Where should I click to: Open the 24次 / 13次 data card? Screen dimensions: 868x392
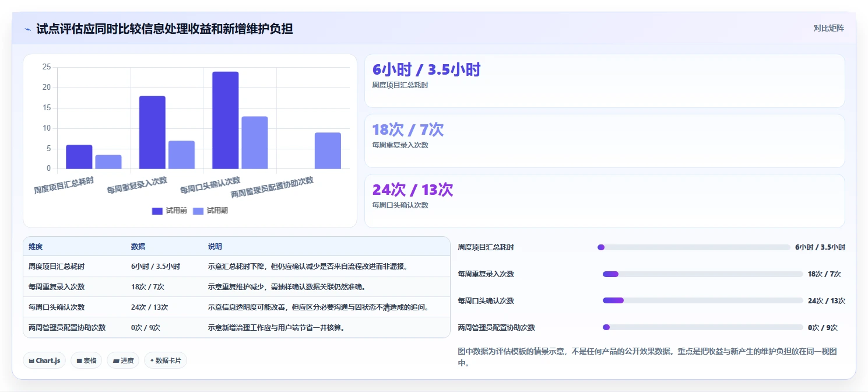coord(605,201)
